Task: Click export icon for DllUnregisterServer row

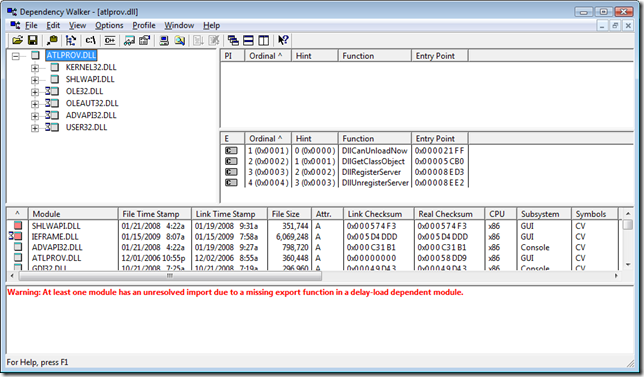Action: [x=231, y=183]
